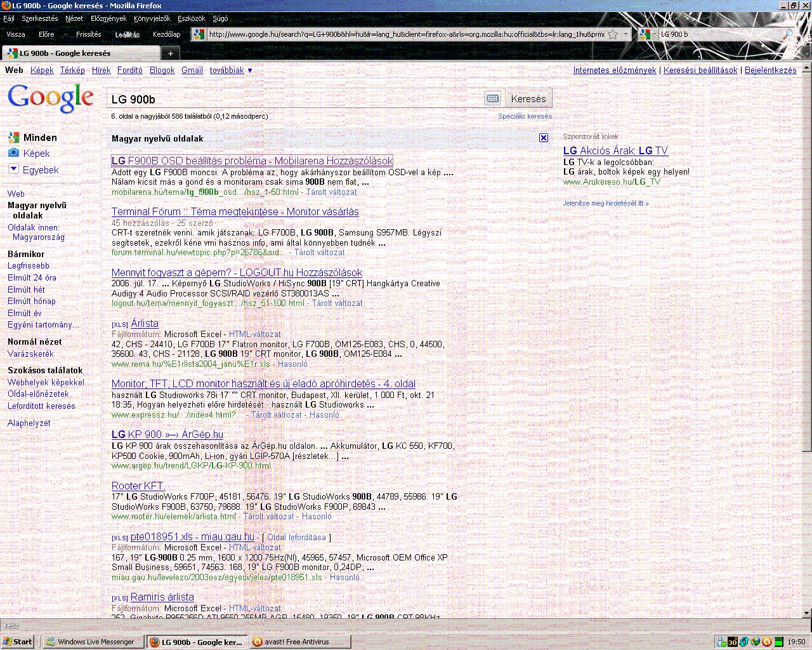Open Internetes előzmények link
This screenshot has width=812, height=650.
(x=615, y=70)
